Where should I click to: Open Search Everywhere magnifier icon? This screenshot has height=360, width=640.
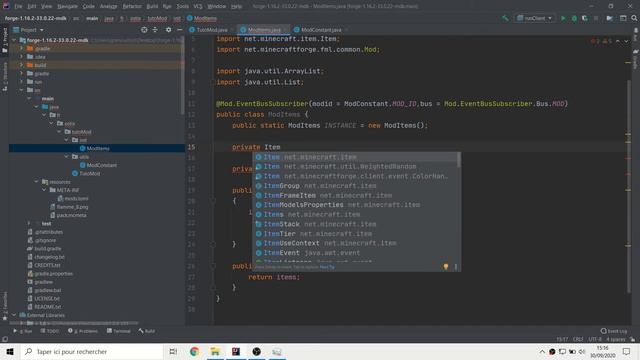[634, 18]
